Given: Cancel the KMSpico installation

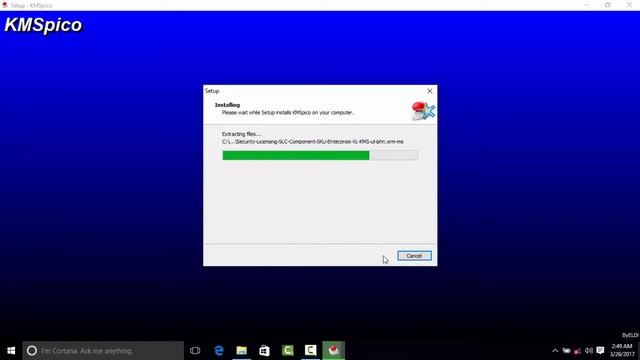Looking at the screenshot, I should pyautogui.click(x=414, y=256).
